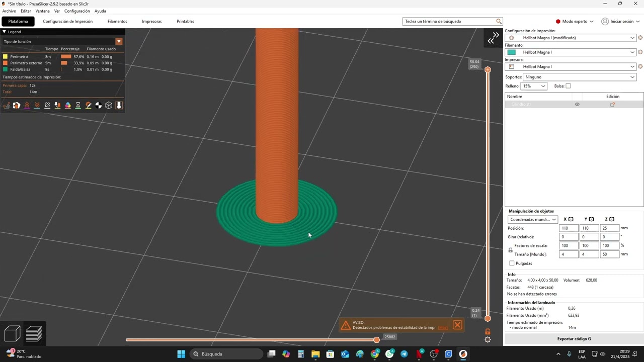Toggle visibility eye for Cilindro.stl
Viewport: 644px width, 362px height.
pyautogui.click(x=577, y=105)
